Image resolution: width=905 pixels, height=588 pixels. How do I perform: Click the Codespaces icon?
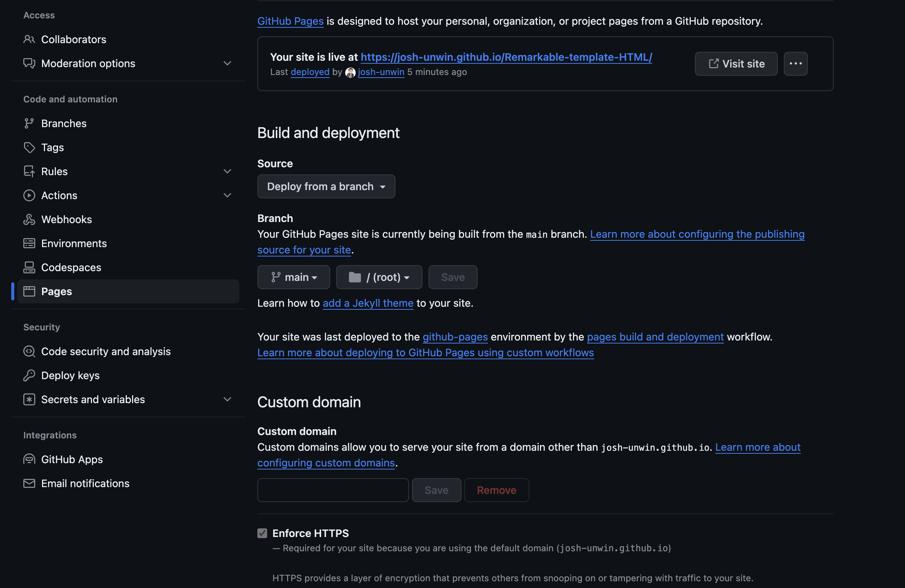pyautogui.click(x=29, y=267)
